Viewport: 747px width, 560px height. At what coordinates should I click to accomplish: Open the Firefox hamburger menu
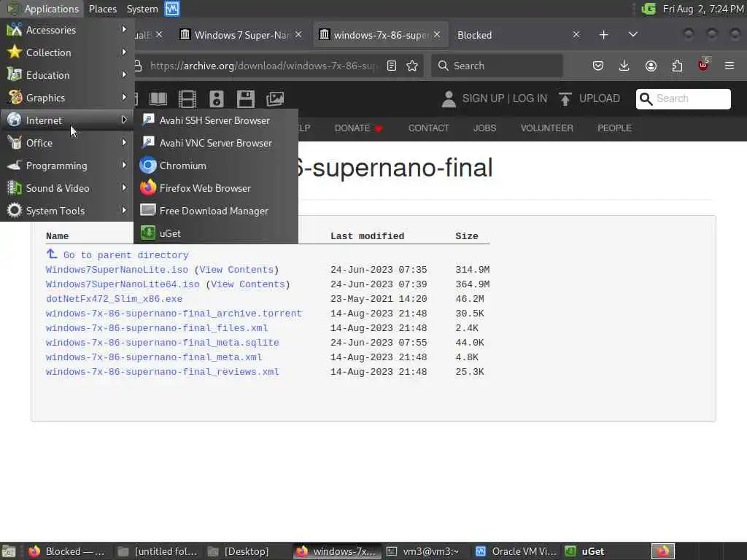click(x=729, y=66)
